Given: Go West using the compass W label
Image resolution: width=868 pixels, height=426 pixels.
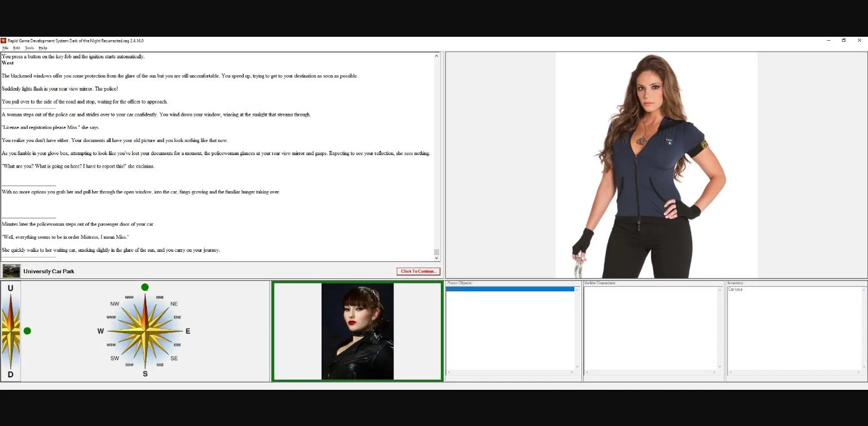Looking at the screenshot, I should [101, 332].
